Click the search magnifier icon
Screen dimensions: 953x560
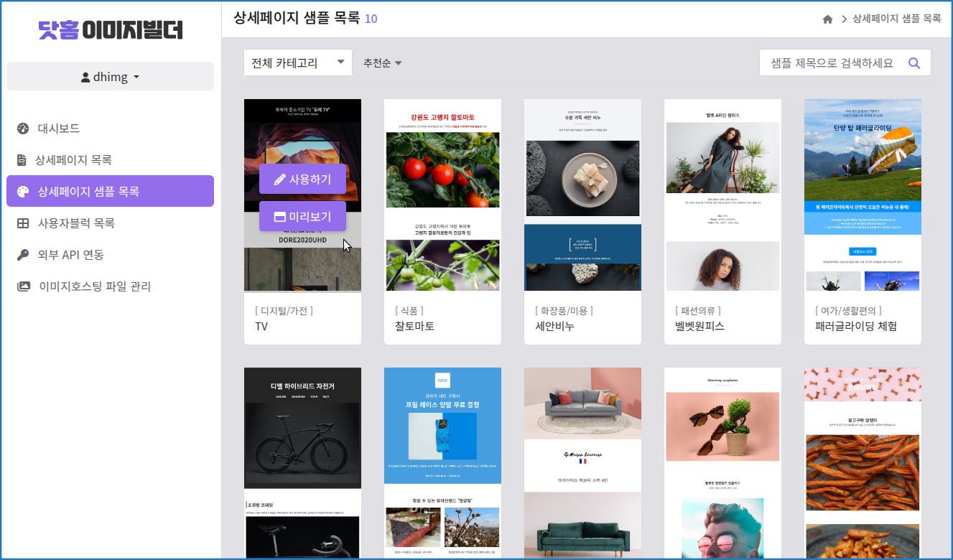pos(914,62)
